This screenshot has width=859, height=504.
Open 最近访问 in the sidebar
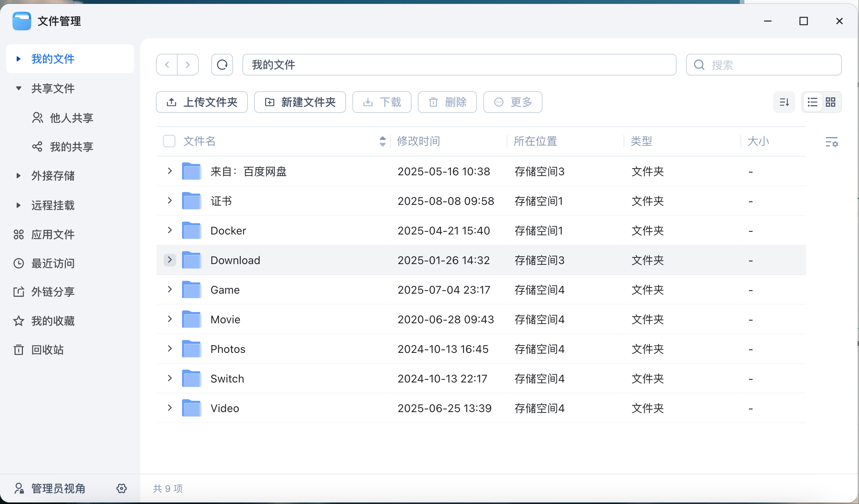(x=53, y=263)
